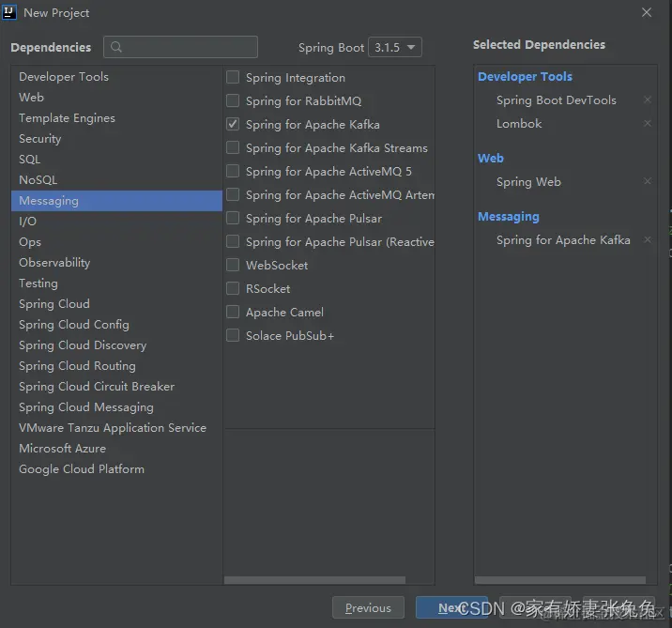Click the search magnifier icon in dependencies field

[116, 47]
